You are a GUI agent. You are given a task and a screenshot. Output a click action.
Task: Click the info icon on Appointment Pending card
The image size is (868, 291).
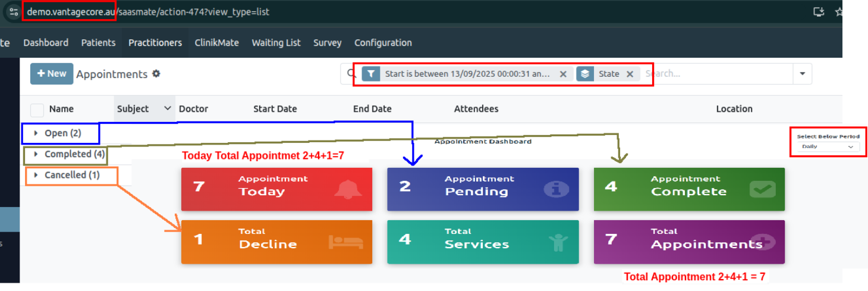pyautogui.click(x=556, y=189)
